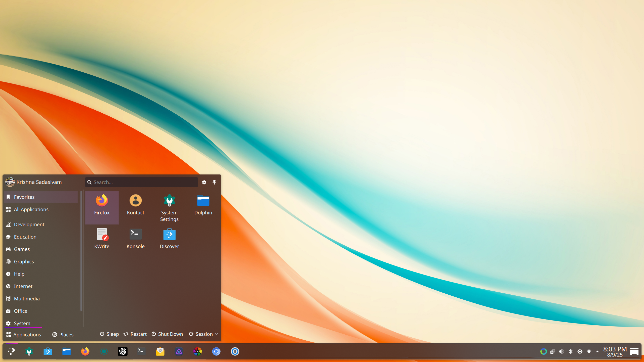
Task: Open the clipboard icon in the system tray
Action: coord(552,351)
